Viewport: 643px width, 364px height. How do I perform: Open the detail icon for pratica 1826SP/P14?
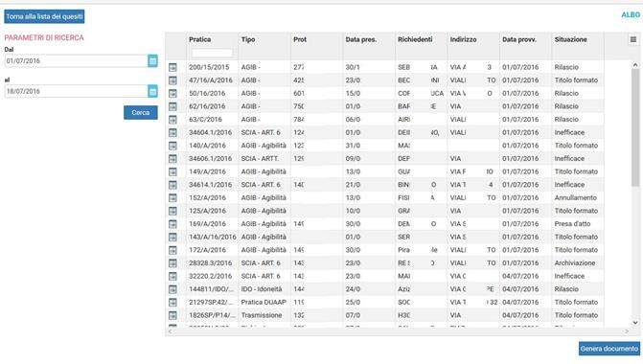click(x=172, y=315)
